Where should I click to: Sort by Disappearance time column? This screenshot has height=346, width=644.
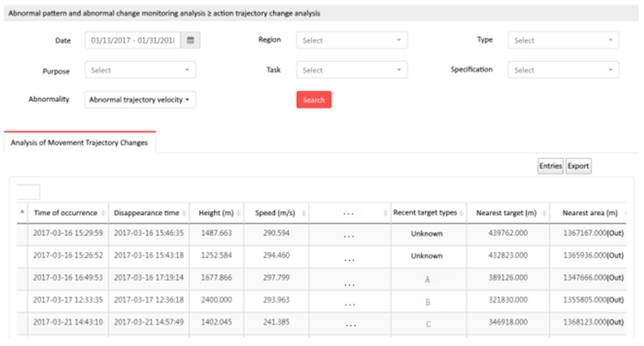147,213
